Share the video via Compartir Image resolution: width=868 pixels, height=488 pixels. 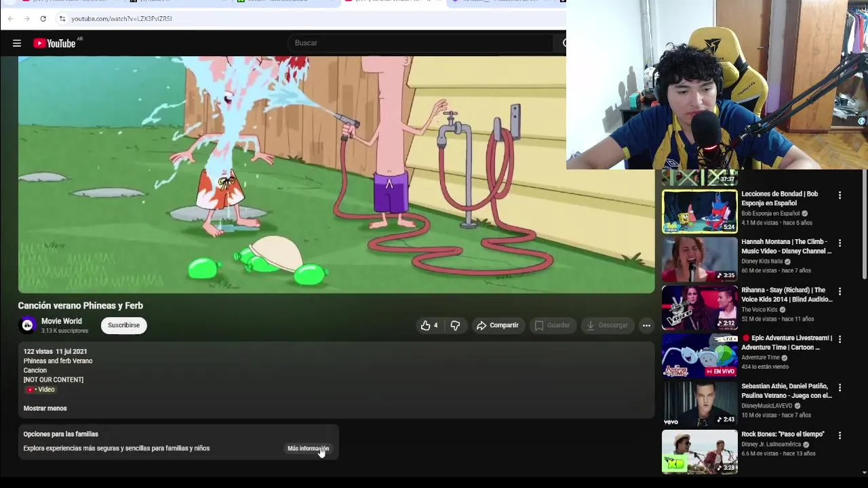click(498, 325)
